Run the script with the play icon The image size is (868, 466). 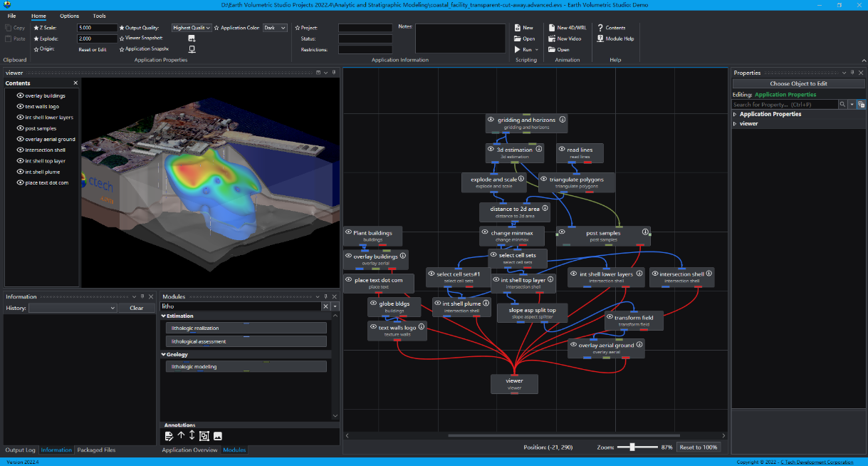(x=518, y=50)
